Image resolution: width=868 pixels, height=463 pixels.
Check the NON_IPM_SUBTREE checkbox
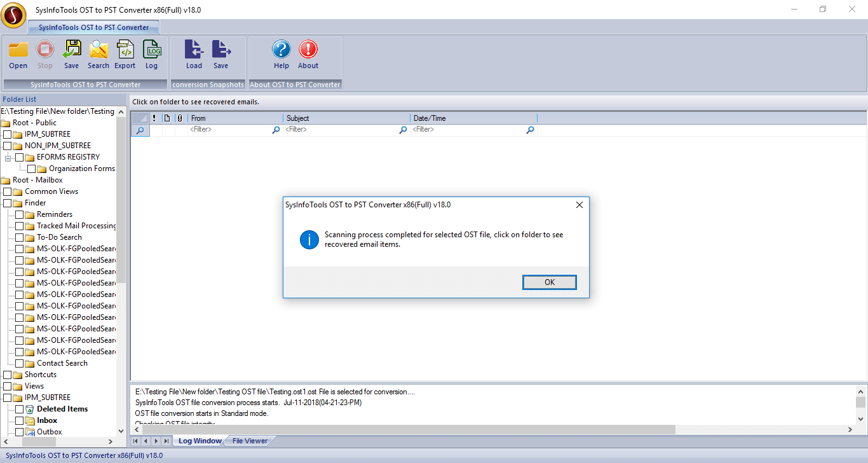click(7, 146)
